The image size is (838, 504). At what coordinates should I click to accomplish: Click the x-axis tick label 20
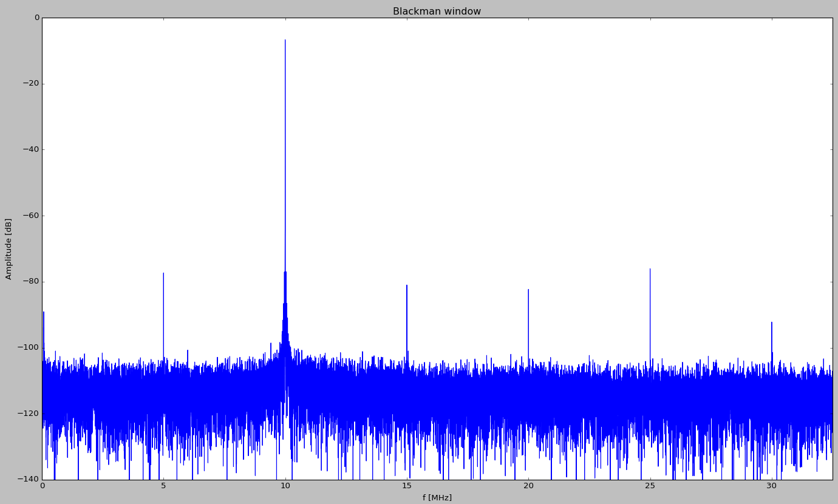(528, 486)
